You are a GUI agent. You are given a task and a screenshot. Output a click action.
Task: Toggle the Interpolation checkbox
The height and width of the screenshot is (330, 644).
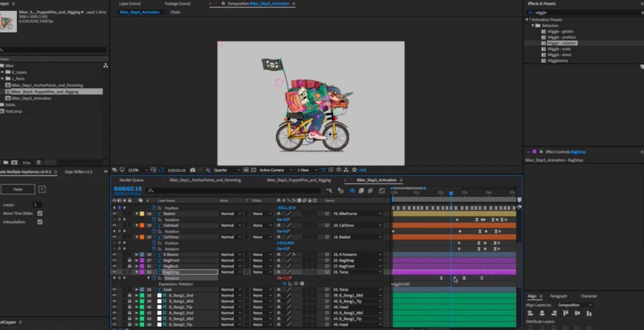click(x=40, y=221)
